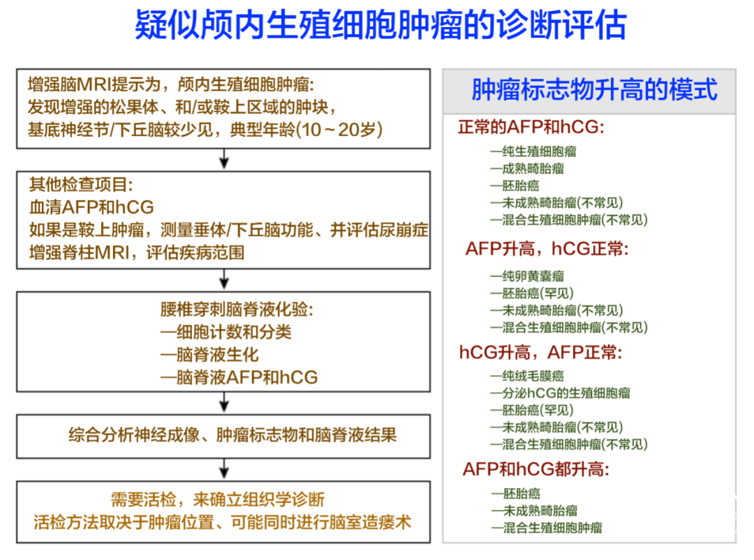Click the line 发现增强的松果体、和/或鞍上区域的肿块
754x560 pixels.
click(x=182, y=107)
